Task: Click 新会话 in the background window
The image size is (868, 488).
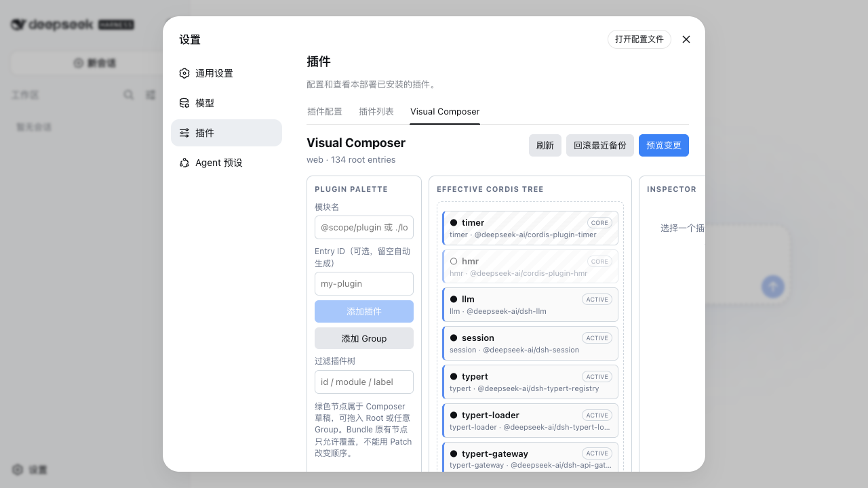Action: coord(95,63)
